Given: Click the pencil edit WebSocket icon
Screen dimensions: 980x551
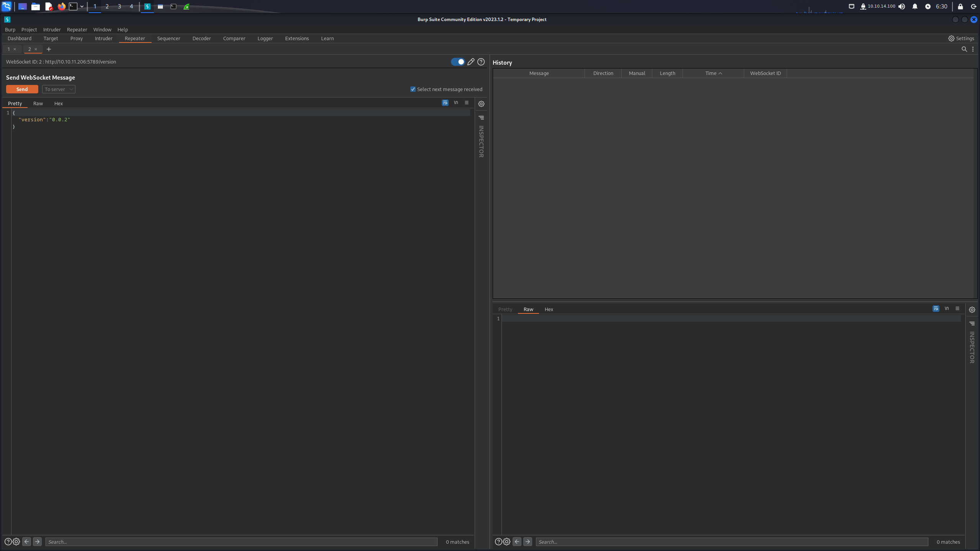Looking at the screenshot, I should pyautogui.click(x=471, y=62).
